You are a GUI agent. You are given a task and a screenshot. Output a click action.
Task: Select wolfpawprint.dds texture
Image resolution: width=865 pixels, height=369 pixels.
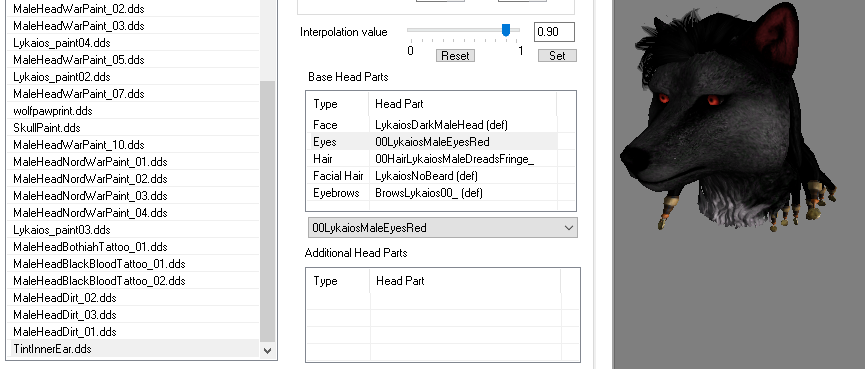(135, 111)
